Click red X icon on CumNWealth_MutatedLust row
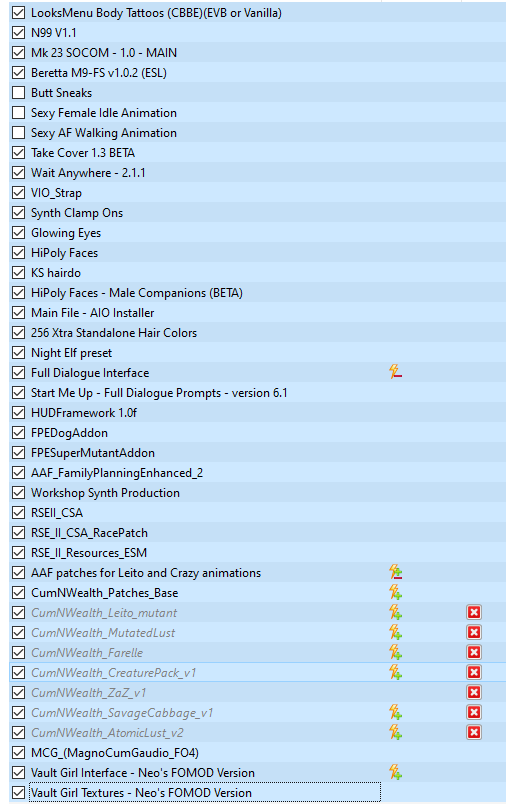 pos(474,632)
